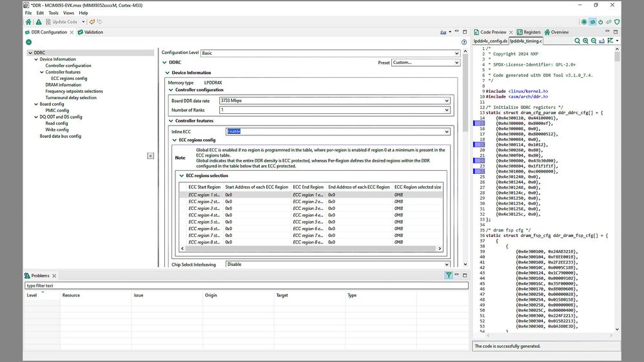Open the Views menu
644x362 pixels.
68,13
